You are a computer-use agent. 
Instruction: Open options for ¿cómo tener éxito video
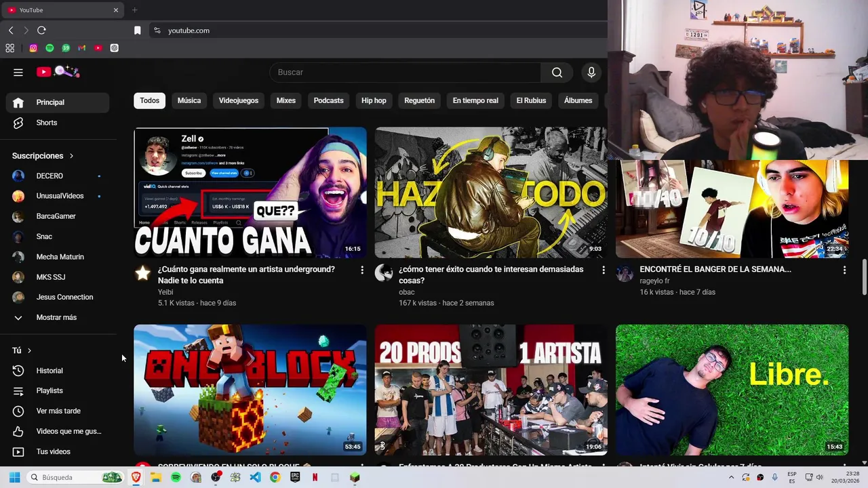click(604, 270)
